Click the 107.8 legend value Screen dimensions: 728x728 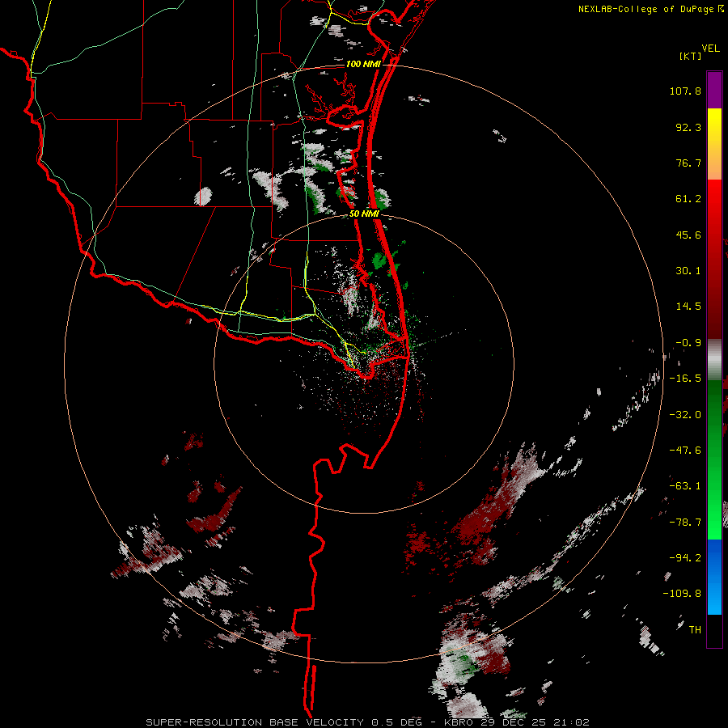tap(685, 91)
